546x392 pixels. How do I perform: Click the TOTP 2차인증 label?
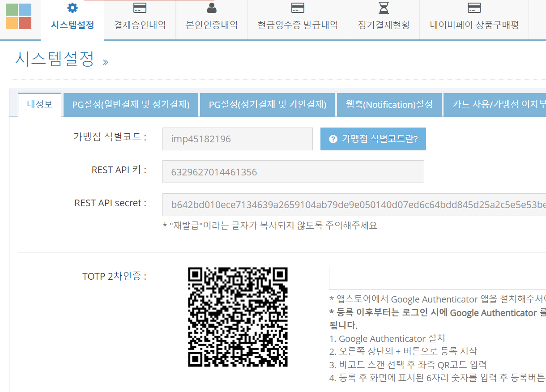[x=115, y=277]
